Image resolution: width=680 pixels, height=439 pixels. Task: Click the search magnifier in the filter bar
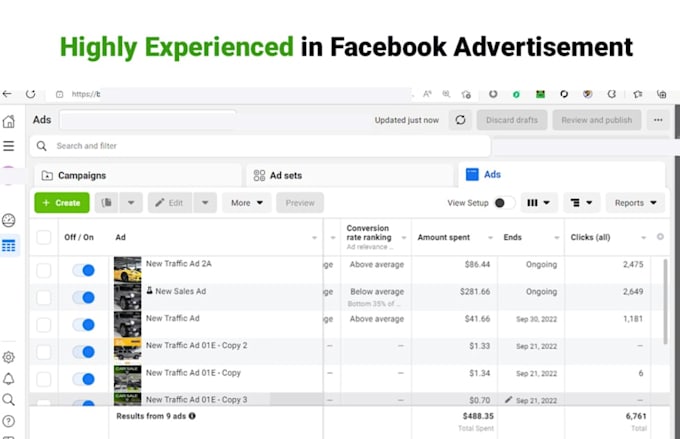tap(42, 146)
